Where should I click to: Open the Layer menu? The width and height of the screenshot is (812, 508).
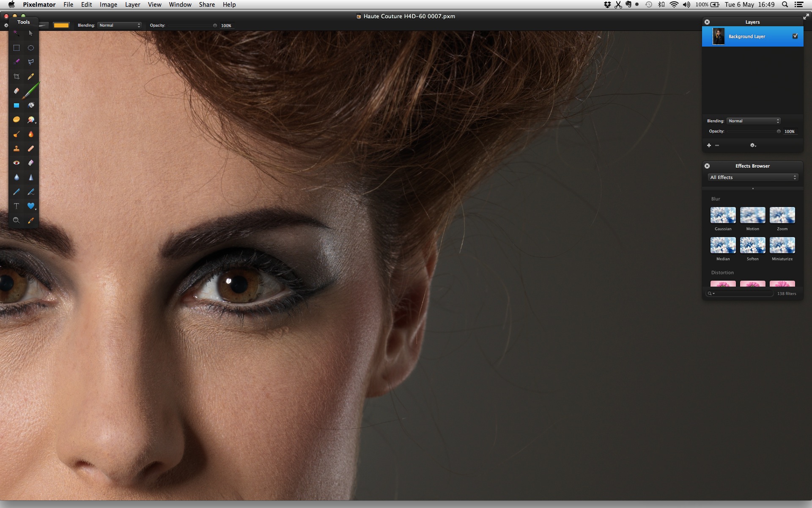pyautogui.click(x=132, y=5)
